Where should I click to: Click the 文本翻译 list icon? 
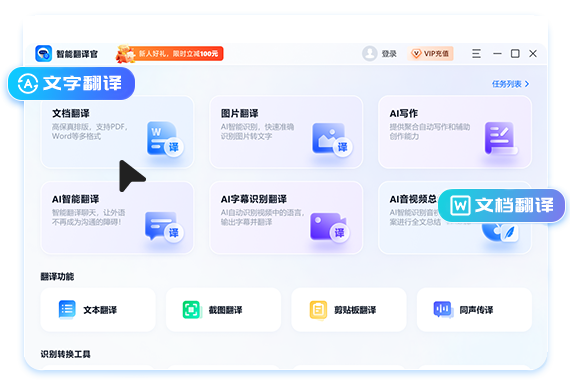pyautogui.click(x=67, y=309)
